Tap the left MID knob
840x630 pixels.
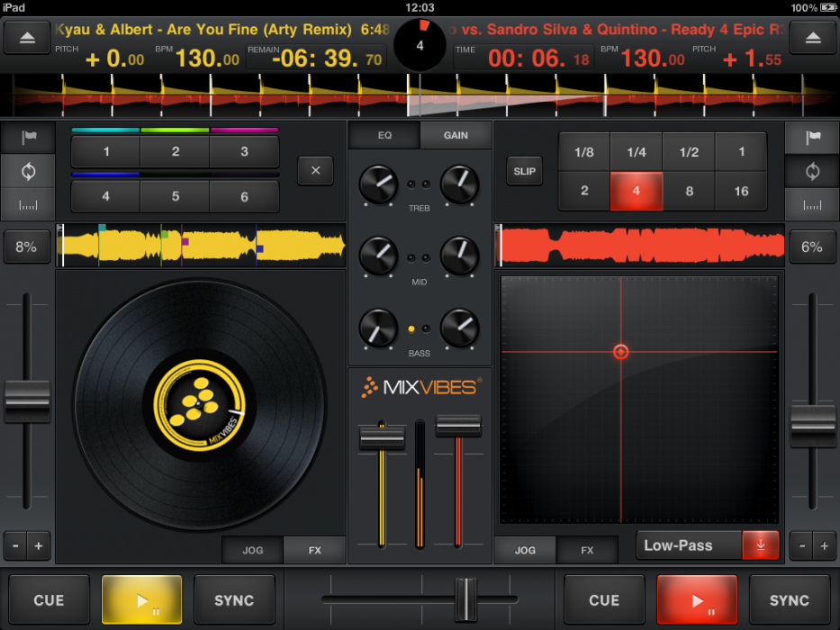tap(378, 256)
